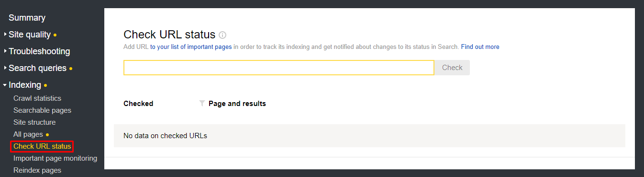644x177 pixels.
Task: Go to Searchable pages
Action: click(x=42, y=110)
